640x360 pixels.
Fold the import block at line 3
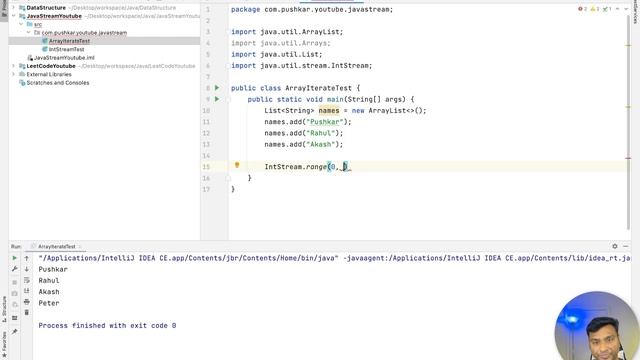click(228, 32)
